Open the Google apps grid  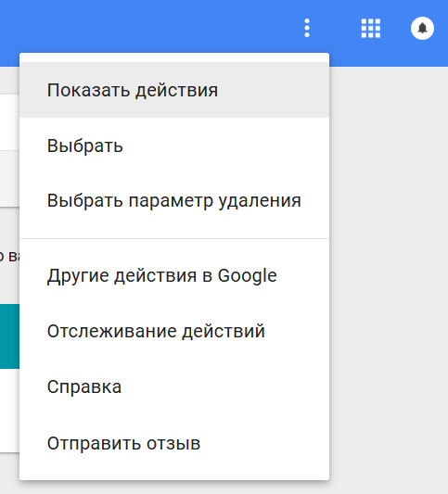pos(370,28)
